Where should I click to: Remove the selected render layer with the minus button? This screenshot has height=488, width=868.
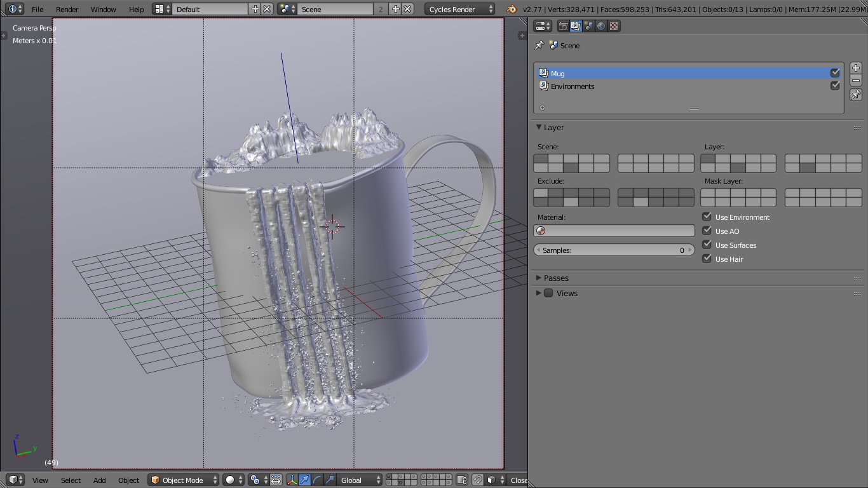click(x=855, y=81)
